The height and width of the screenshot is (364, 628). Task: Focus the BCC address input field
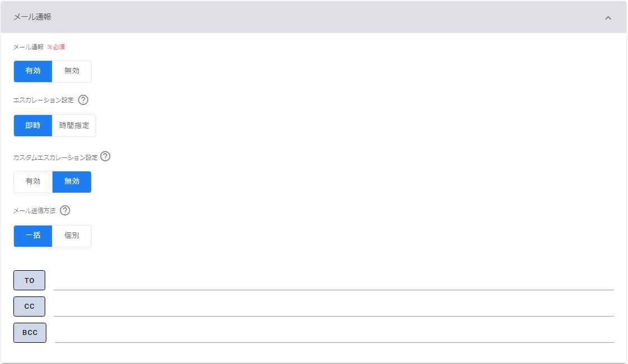pos(334,333)
